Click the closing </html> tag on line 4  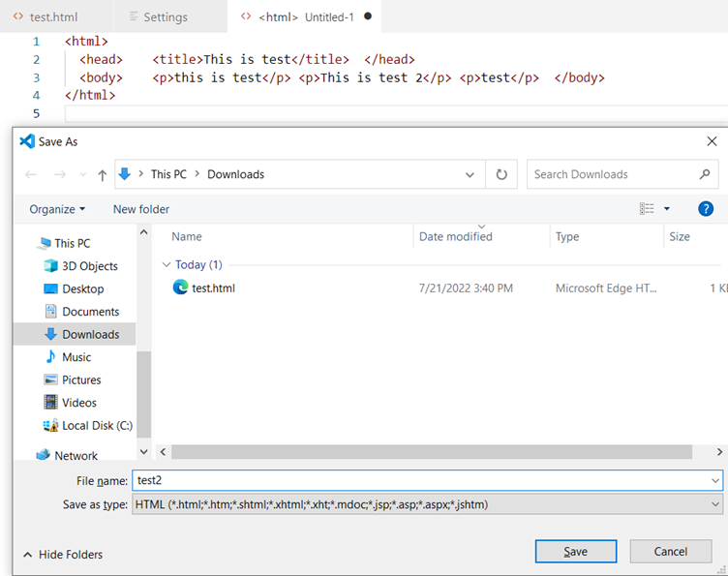tap(90, 95)
